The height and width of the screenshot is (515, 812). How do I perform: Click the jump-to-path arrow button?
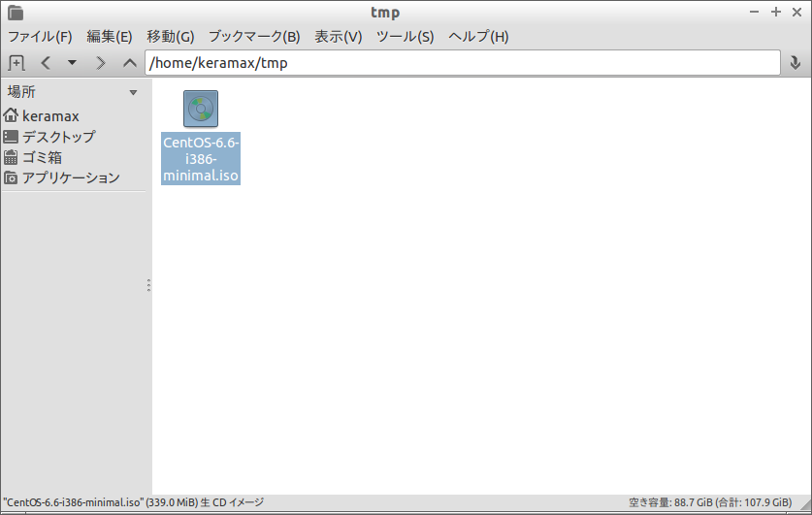pos(796,63)
